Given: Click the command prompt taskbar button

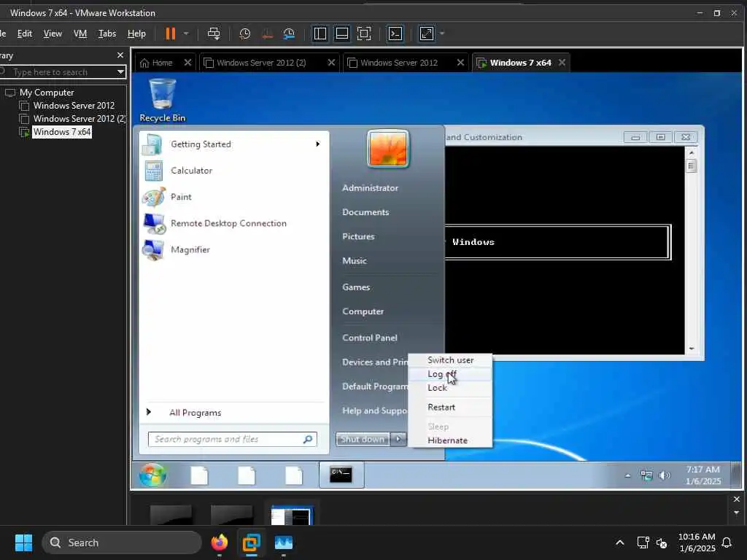Looking at the screenshot, I should [341, 475].
